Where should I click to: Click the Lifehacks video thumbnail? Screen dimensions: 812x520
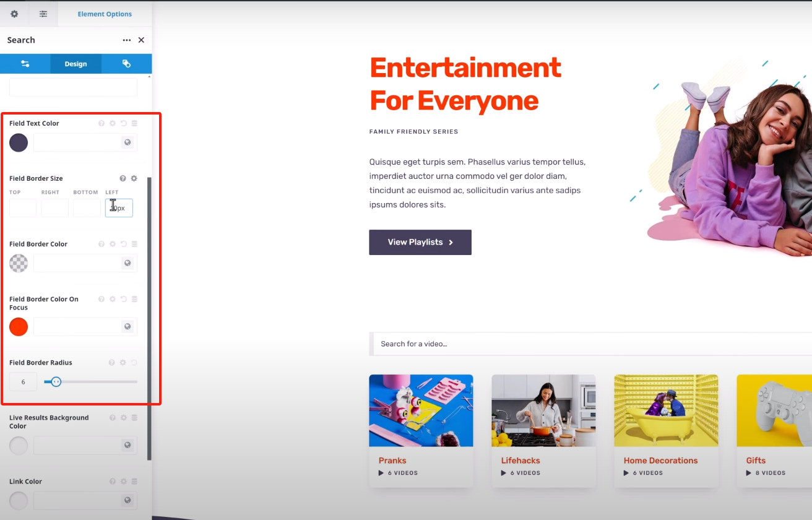point(543,410)
